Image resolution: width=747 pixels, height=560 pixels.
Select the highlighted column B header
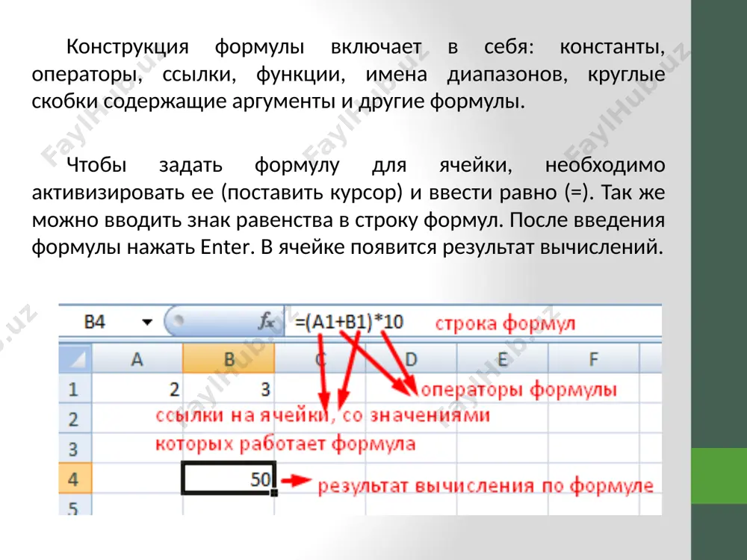(229, 358)
